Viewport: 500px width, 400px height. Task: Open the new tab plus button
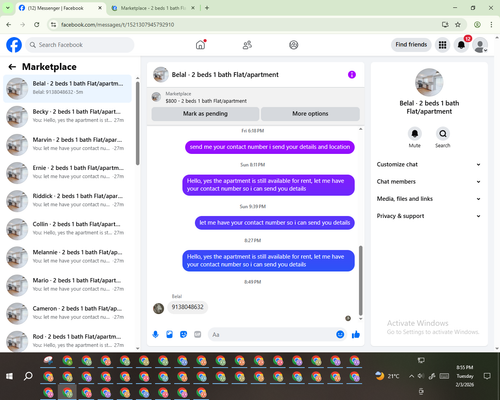point(207,8)
